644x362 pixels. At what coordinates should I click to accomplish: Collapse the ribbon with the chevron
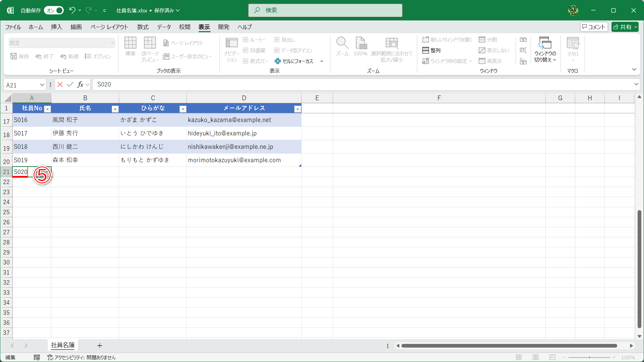(x=634, y=69)
